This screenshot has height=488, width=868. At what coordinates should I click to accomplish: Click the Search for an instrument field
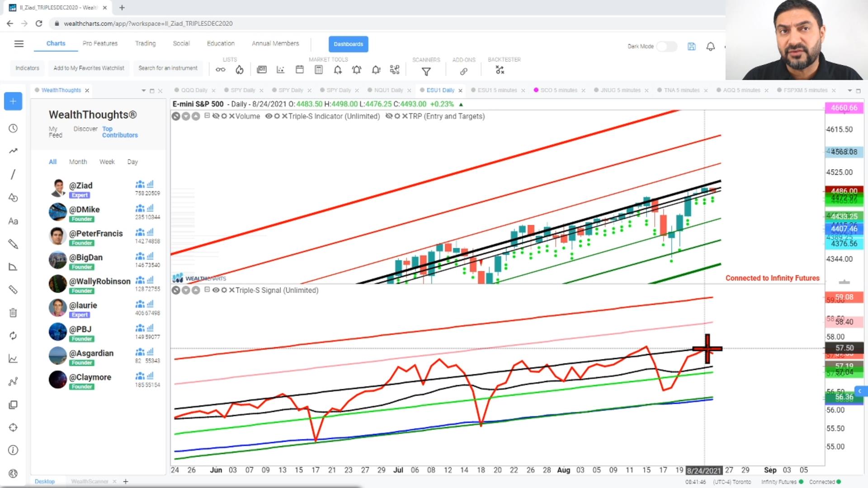click(168, 68)
